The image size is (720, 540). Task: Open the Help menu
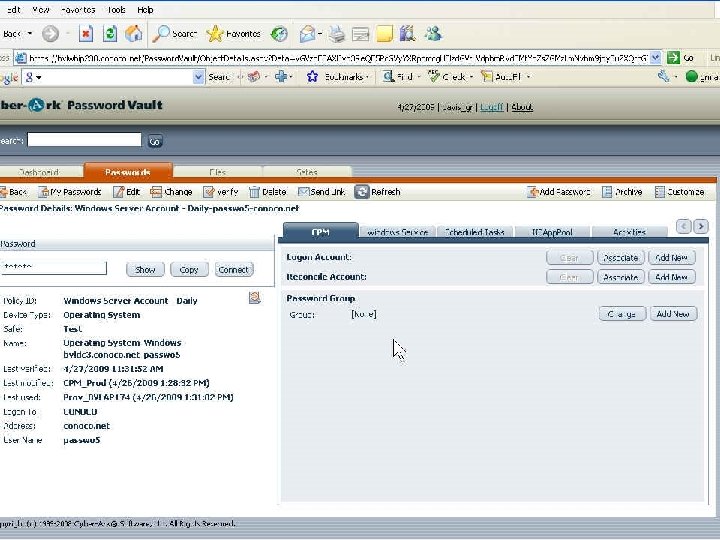145,10
